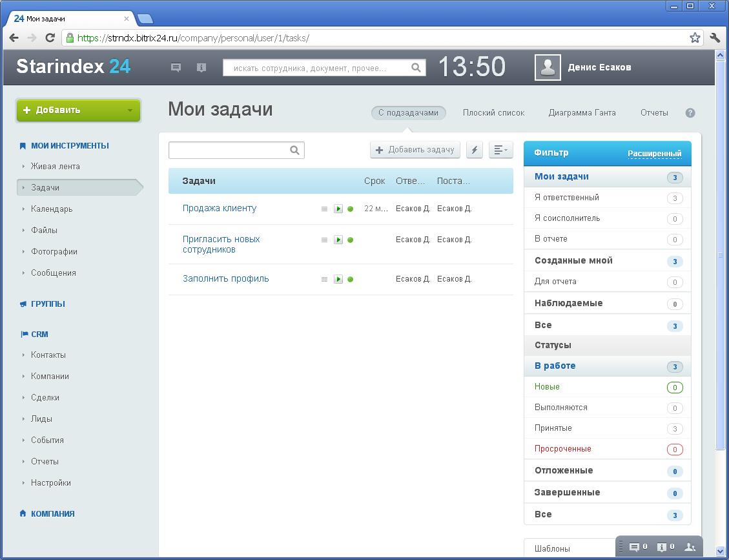The width and height of the screenshot is (729, 560).
Task: Close the Мои задачи browser tab
Action: (x=127, y=19)
